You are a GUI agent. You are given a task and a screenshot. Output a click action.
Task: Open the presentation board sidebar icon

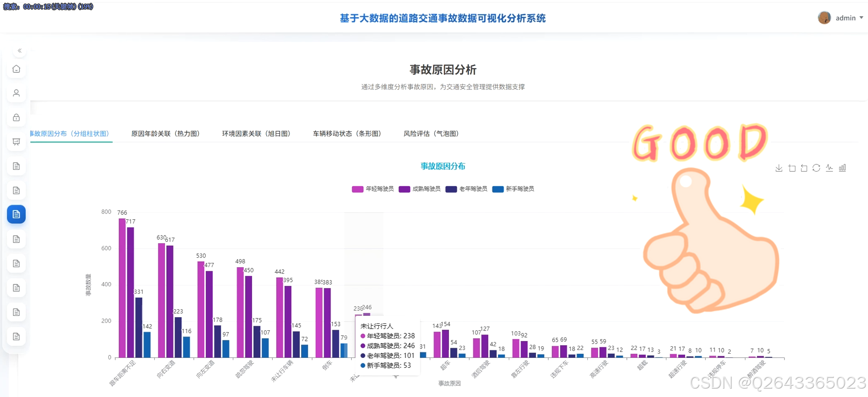click(16, 142)
